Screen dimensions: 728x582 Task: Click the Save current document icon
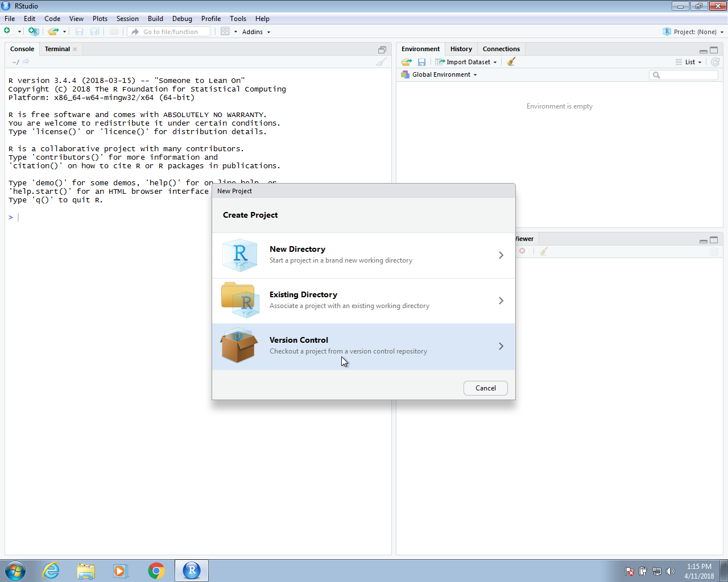79,31
